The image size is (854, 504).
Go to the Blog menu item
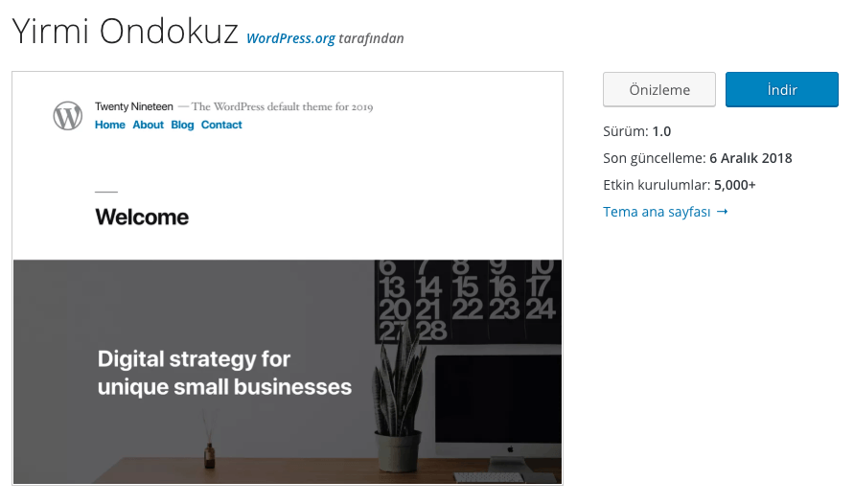click(182, 126)
